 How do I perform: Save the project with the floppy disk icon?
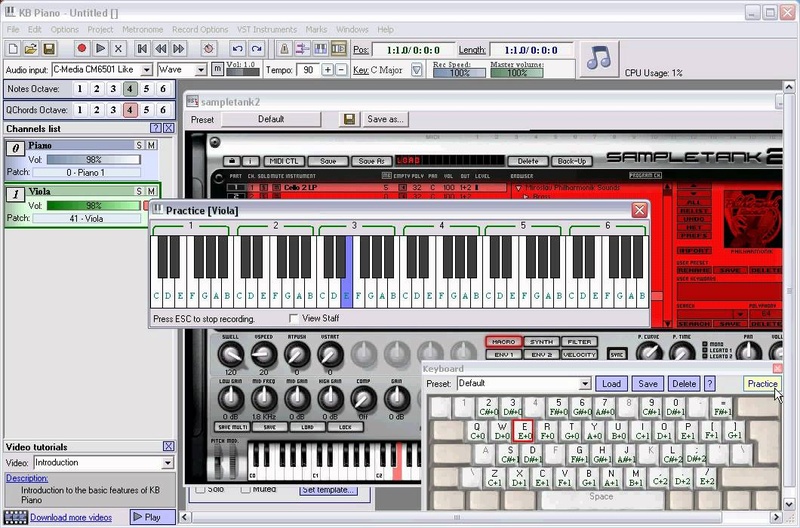point(49,49)
